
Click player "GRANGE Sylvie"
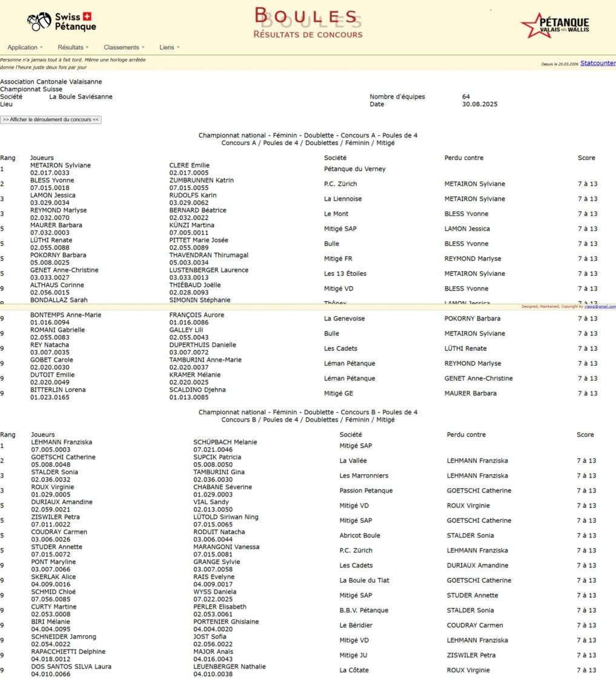coord(217,562)
